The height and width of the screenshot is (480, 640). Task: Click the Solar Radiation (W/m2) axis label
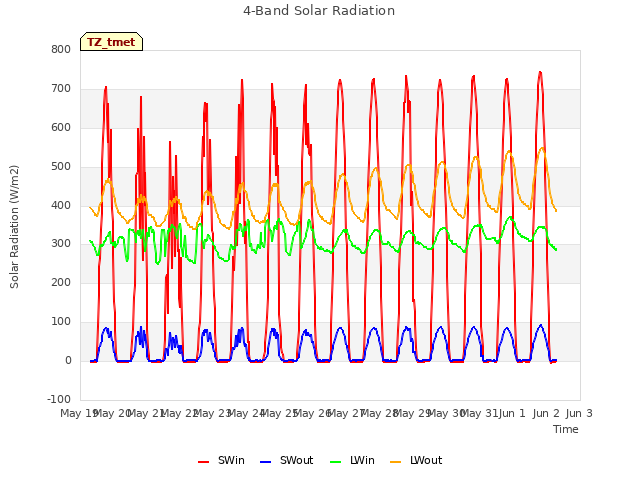pyautogui.click(x=14, y=227)
